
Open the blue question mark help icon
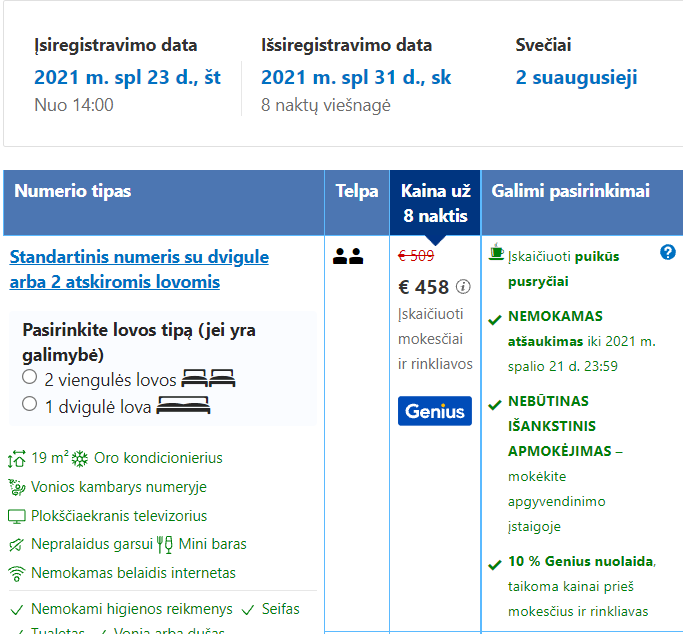coord(667,252)
